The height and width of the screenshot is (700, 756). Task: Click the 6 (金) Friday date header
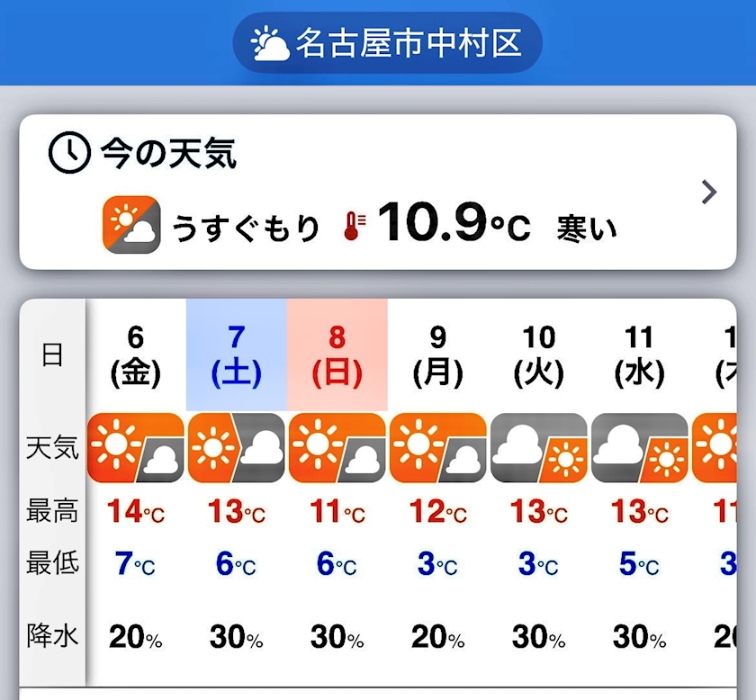click(x=135, y=354)
